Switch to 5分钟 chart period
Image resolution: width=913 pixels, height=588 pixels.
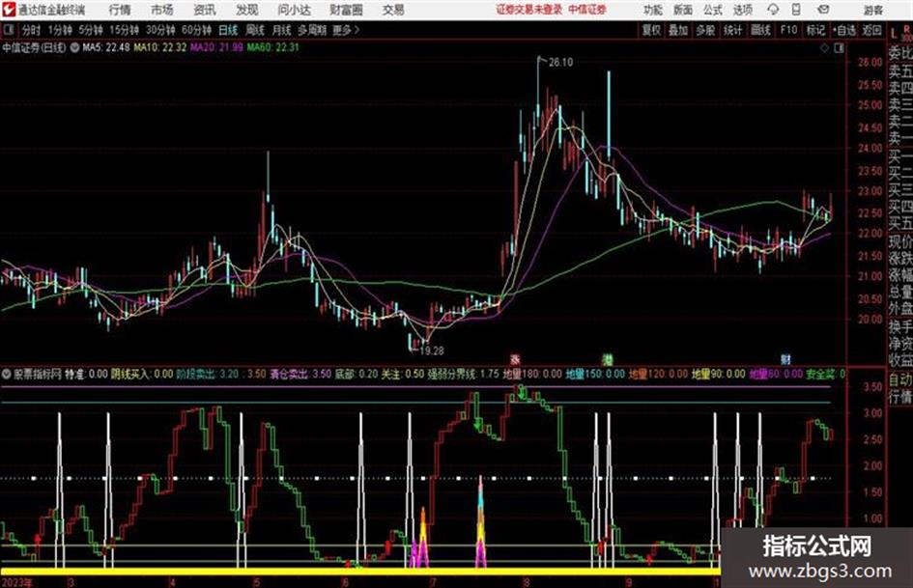click(90, 30)
